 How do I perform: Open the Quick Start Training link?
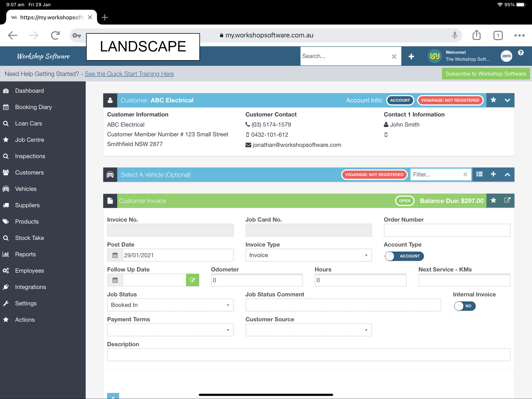coord(129,74)
